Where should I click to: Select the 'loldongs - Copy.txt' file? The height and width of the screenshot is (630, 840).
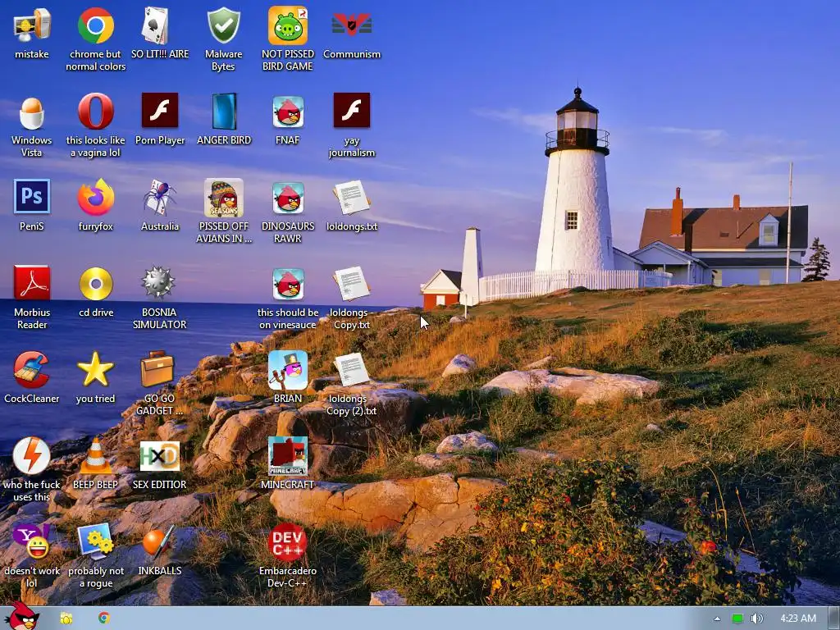click(351, 284)
